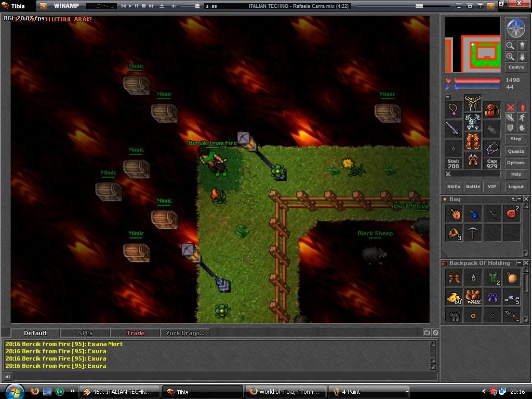Pause the Winamp track
This screenshot has width=532, height=399.
click(137, 6)
